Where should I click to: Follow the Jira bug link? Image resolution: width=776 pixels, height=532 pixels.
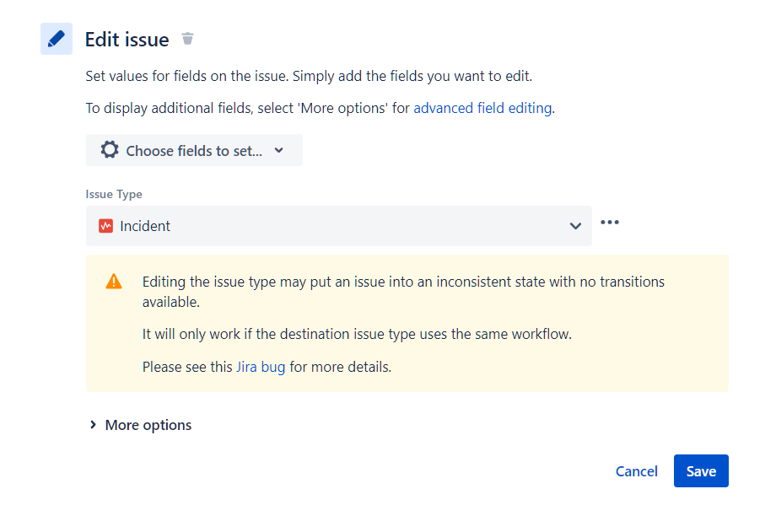pyautogui.click(x=261, y=368)
